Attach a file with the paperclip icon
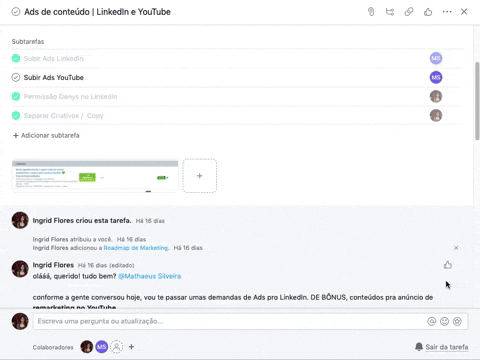The height and width of the screenshot is (360, 480). point(371,12)
